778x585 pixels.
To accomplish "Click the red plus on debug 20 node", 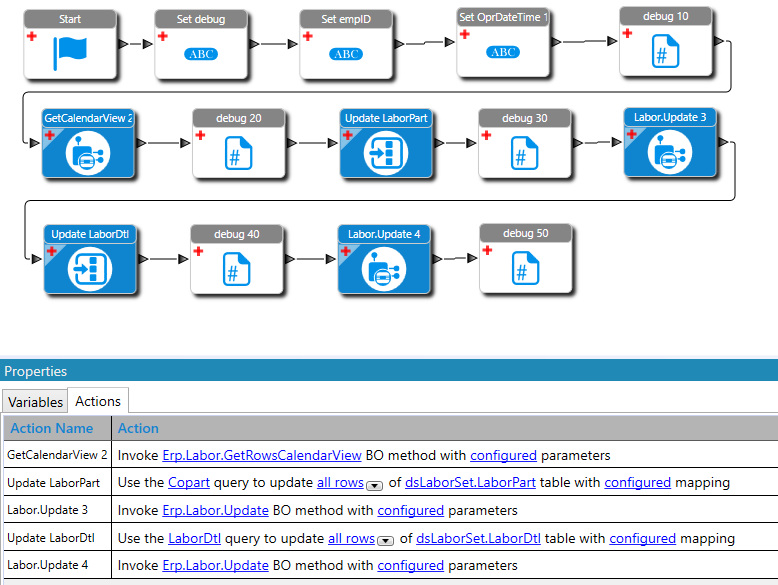I will [200, 135].
